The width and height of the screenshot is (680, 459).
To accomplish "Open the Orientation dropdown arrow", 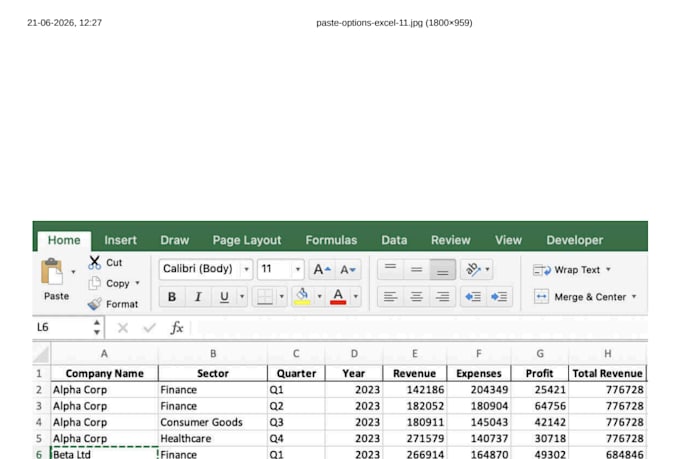I will coord(487,269).
